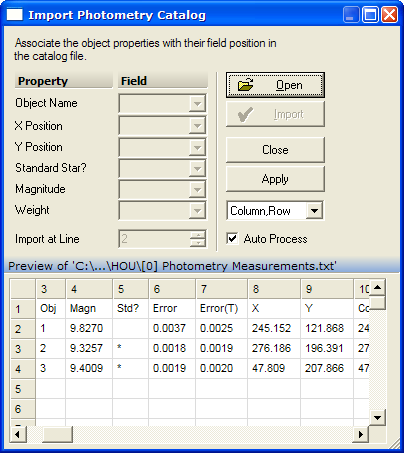This screenshot has height=453, width=404.
Task: Click the preview grid's scroll up arrow
Action: [x=377, y=287]
